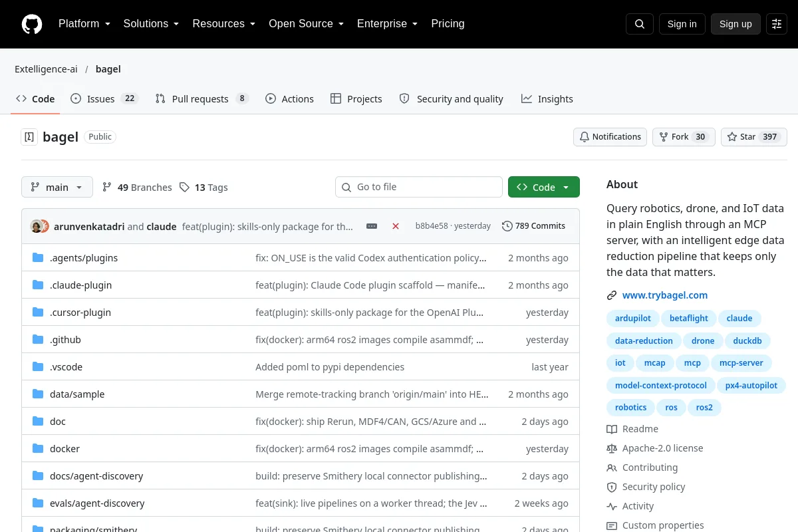The image size is (798, 532).
Task: Open the GitHub logo homepage
Action: (x=32, y=24)
